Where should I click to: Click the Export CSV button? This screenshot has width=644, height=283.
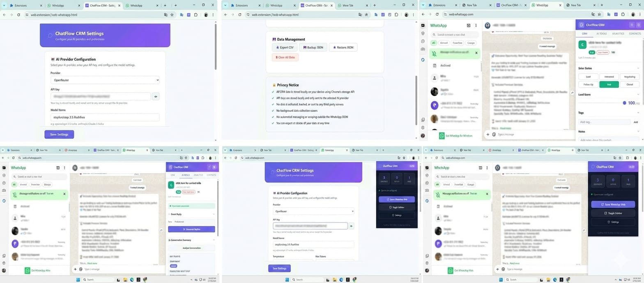284,47
